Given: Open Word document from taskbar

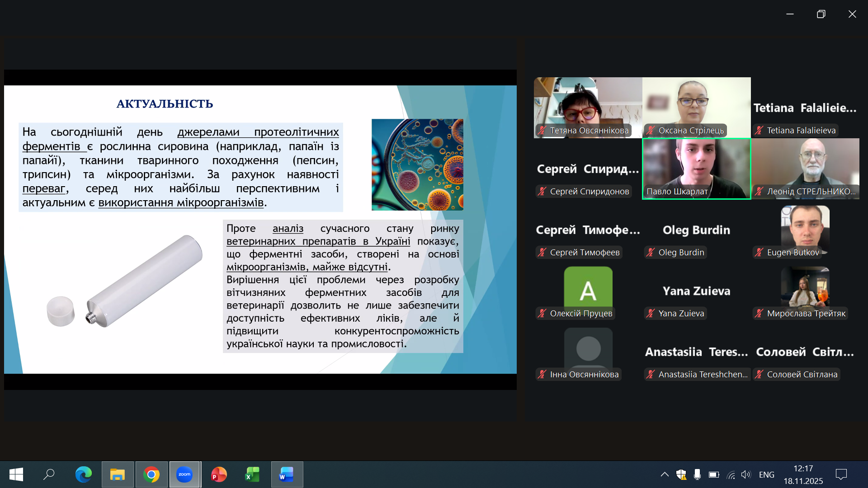Looking at the screenshot, I should tap(287, 474).
